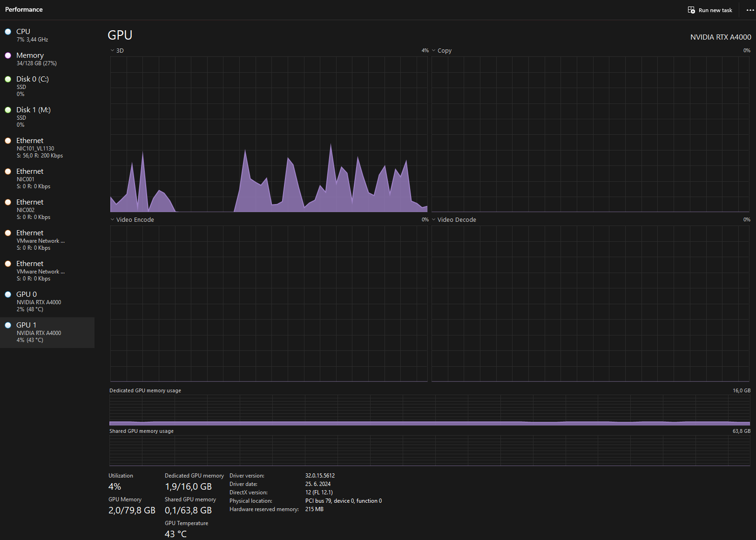Open the Copy engine graph dropdown

(x=434, y=50)
